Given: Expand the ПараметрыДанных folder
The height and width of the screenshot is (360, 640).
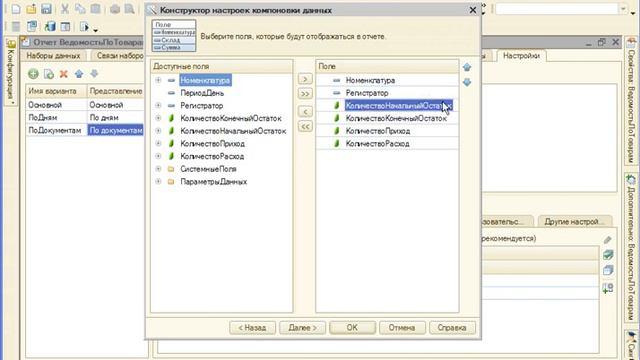Looking at the screenshot, I should tap(158, 182).
